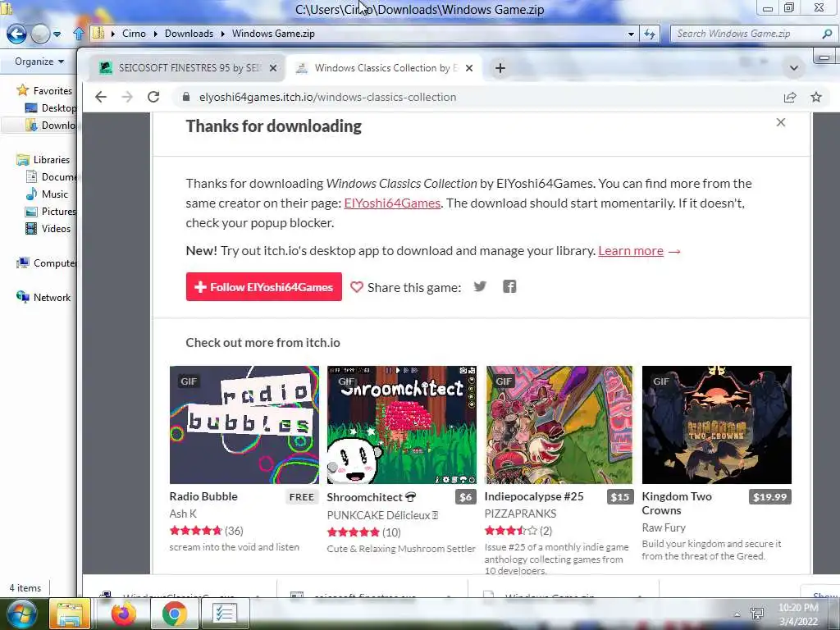Click the $6 price tag on Shroomchitect

click(x=466, y=497)
